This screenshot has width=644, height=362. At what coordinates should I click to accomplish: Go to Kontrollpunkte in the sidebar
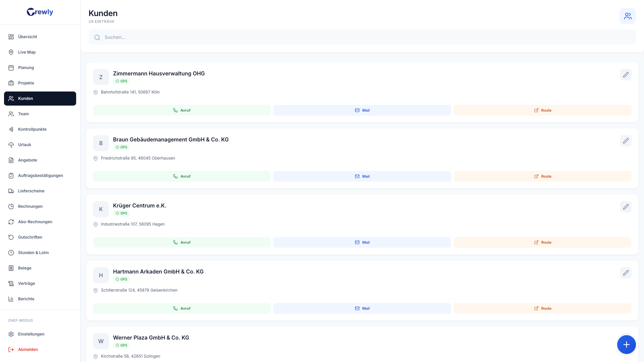32,129
